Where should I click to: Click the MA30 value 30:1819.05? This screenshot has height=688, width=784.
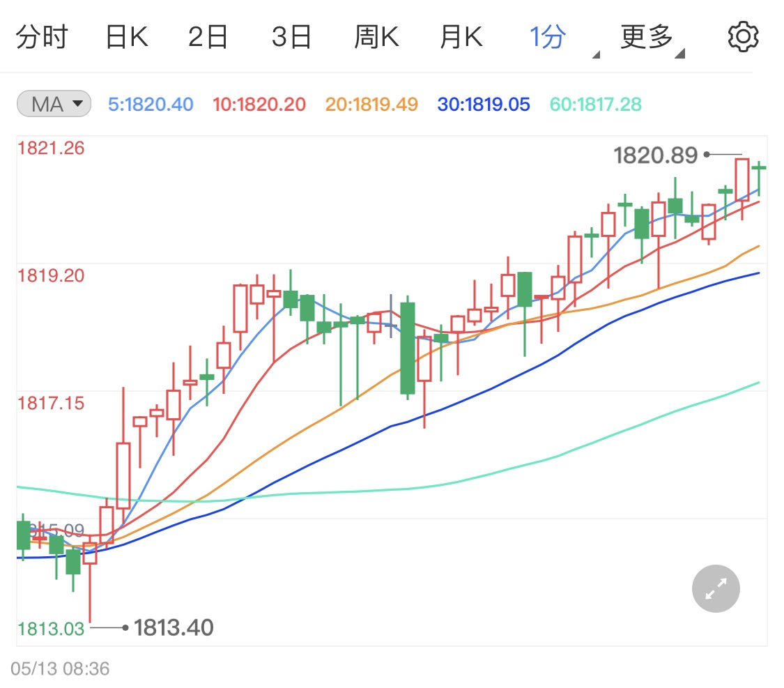(484, 105)
